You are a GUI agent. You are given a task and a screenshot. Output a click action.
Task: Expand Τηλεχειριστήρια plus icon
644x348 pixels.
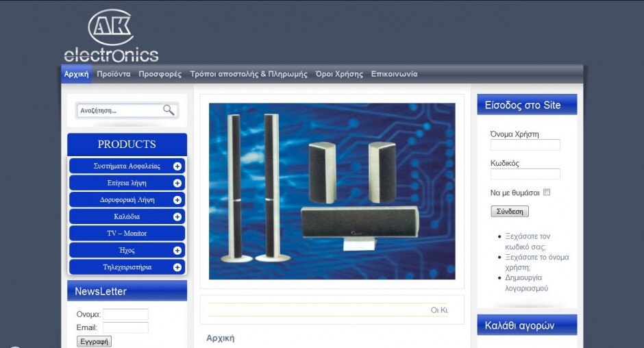[x=177, y=267]
